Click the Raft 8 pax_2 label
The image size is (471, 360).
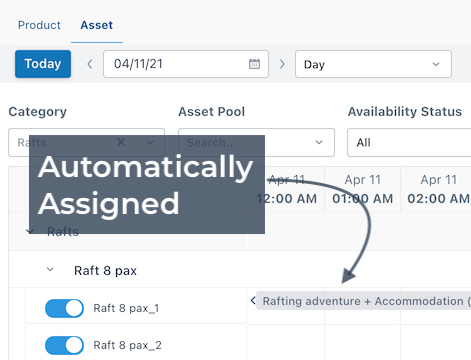click(x=127, y=345)
